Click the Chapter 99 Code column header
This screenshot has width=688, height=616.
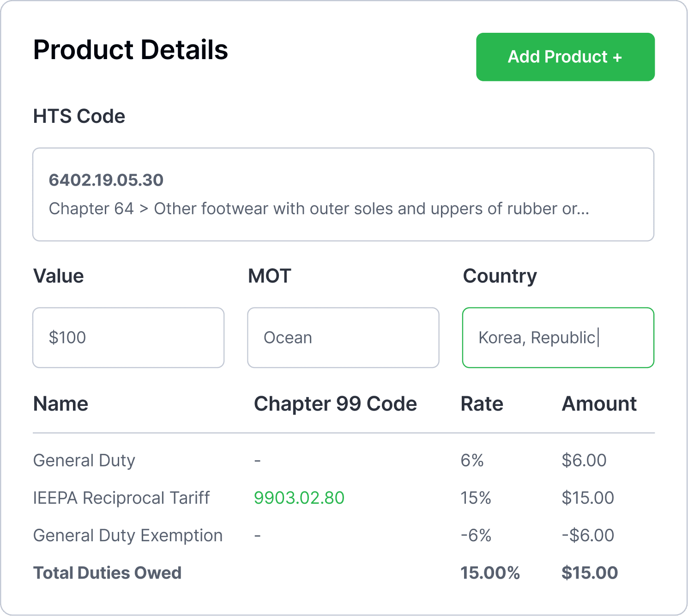(x=335, y=404)
